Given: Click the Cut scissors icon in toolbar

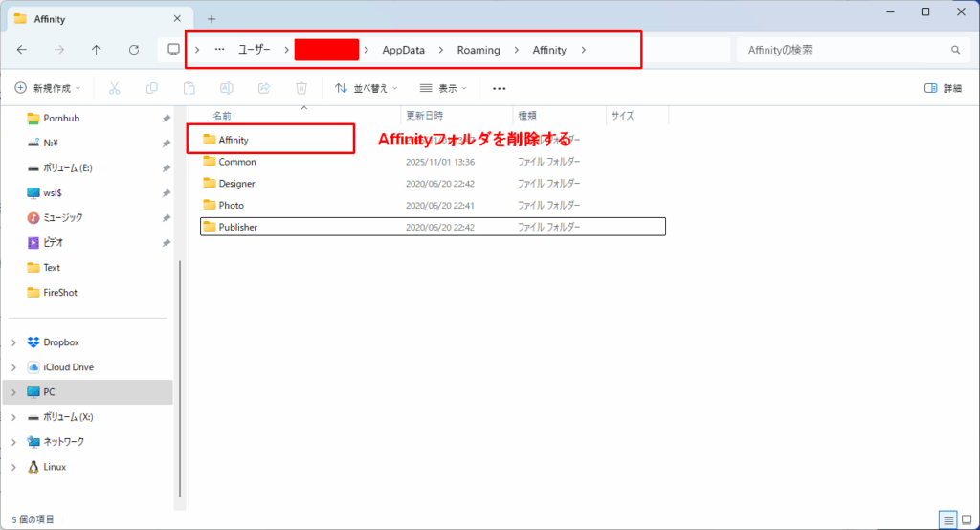Looking at the screenshot, I should pyautogui.click(x=114, y=88).
